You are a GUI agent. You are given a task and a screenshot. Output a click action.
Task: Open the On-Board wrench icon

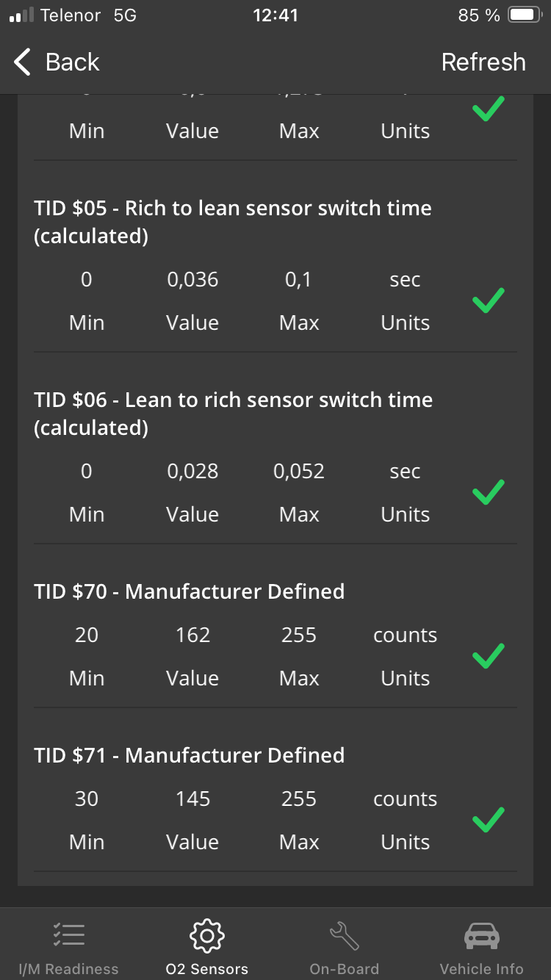pyautogui.click(x=344, y=935)
